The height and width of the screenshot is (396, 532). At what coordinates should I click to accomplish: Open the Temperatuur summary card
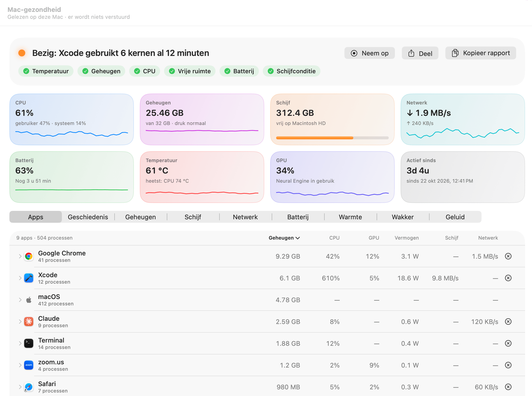(202, 177)
